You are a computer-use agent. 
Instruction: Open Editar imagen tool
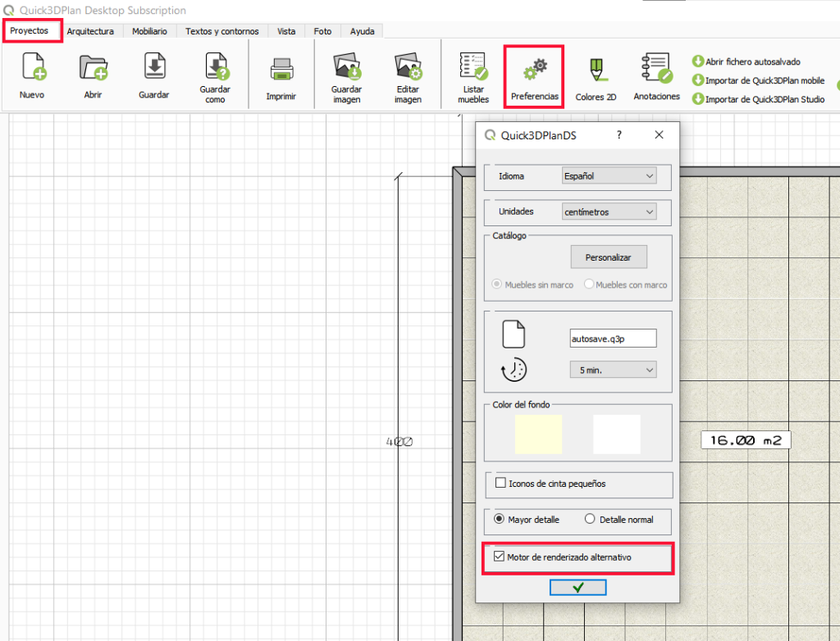pyautogui.click(x=409, y=76)
